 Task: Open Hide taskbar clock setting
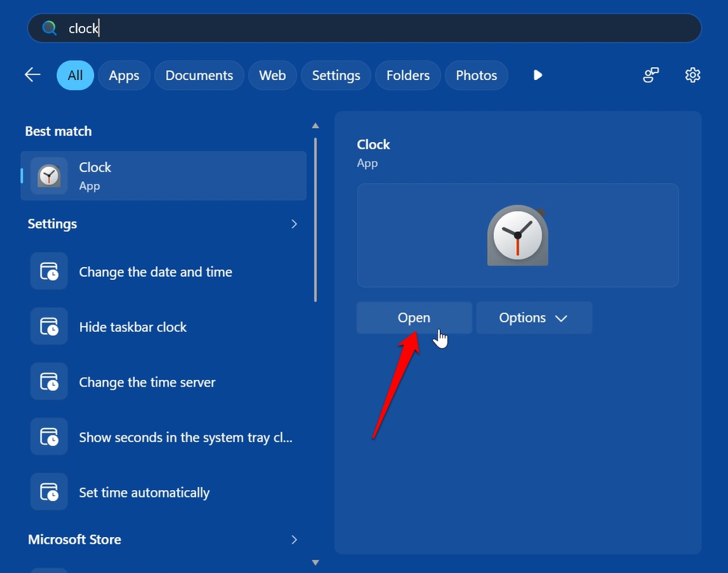click(163, 327)
